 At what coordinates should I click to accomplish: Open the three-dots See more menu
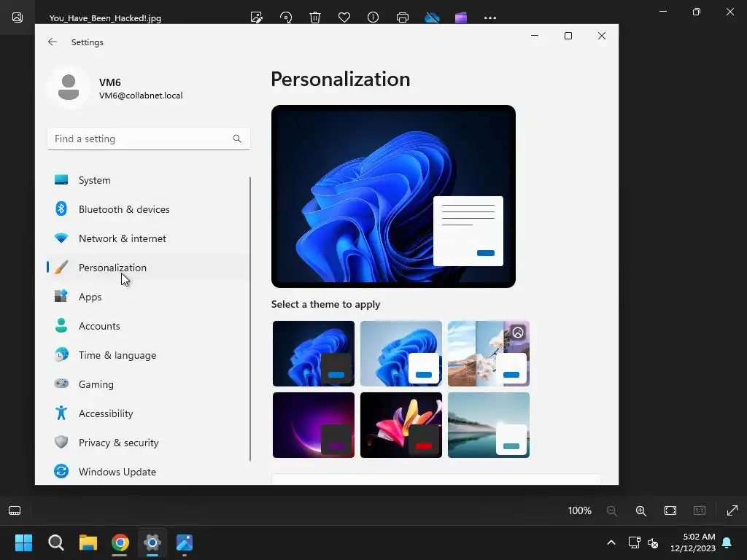pyautogui.click(x=489, y=18)
